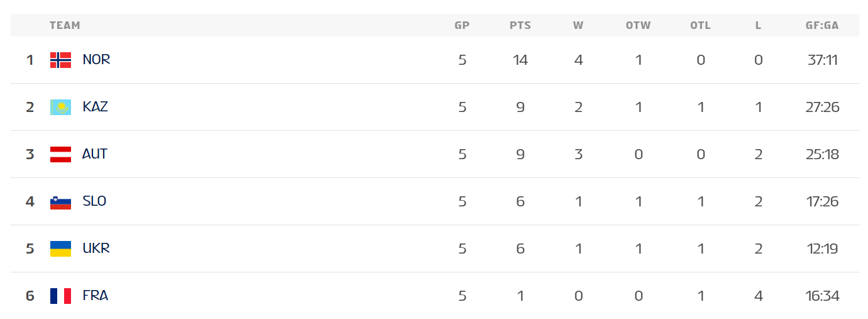Click the OTW column header
Screen dimensions: 868x319
[638, 26]
